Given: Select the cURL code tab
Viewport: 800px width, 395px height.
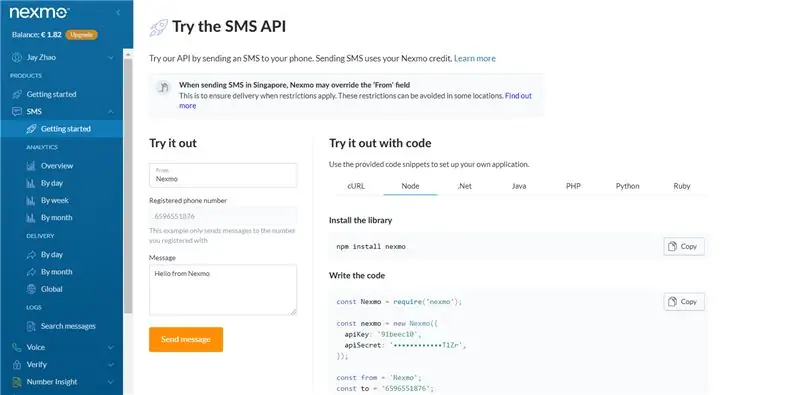Looking at the screenshot, I should pos(356,186).
